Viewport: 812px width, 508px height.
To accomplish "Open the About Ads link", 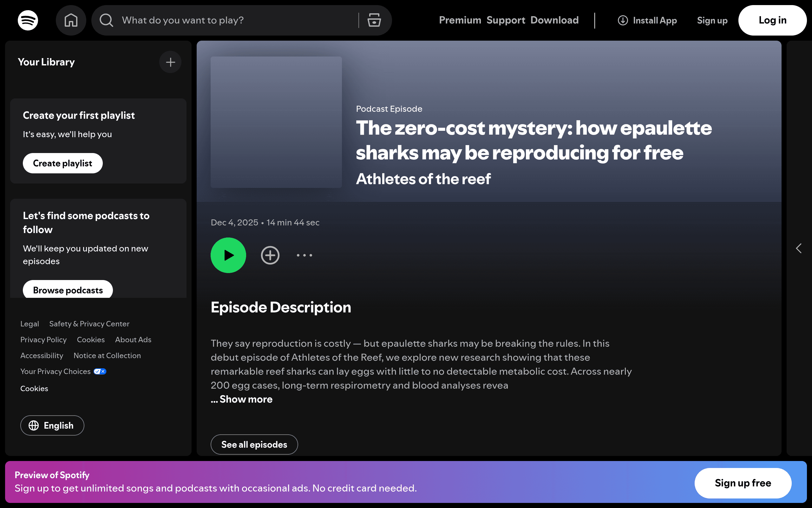I will [133, 340].
